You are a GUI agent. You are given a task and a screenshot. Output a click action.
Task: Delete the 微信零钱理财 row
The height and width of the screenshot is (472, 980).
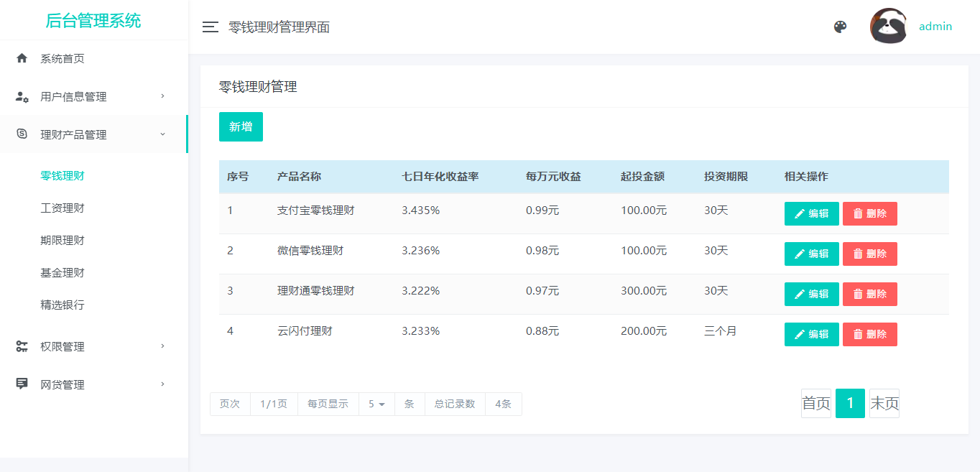click(869, 254)
